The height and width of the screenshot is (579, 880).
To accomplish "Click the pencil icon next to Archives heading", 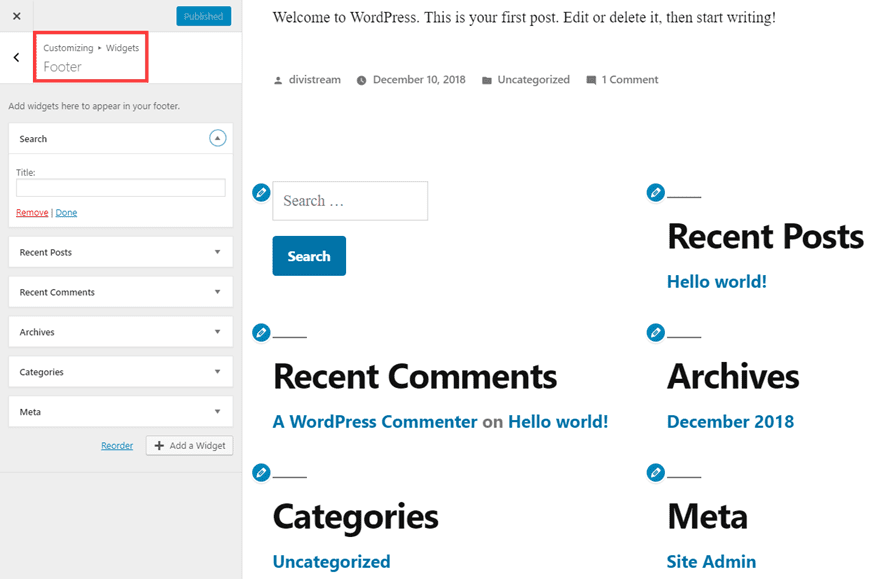I will [x=654, y=332].
